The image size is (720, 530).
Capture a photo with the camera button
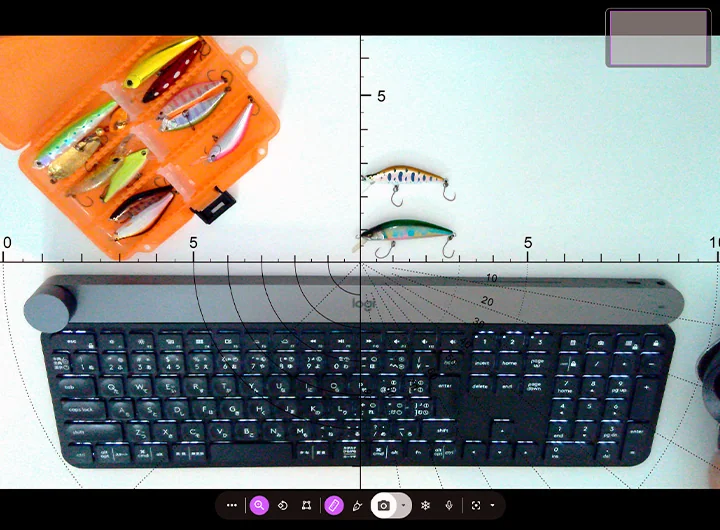click(384, 506)
